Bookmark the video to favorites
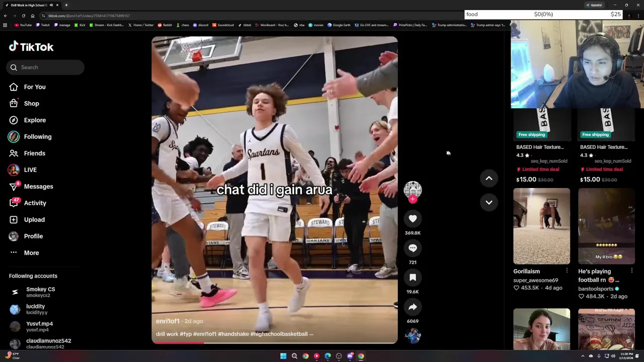 coord(413,278)
